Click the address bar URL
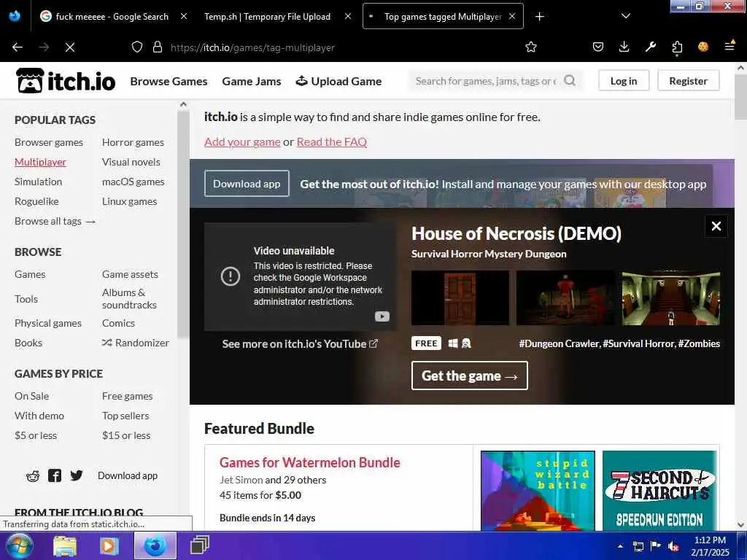This screenshot has width=747, height=560. click(x=252, y=47)
